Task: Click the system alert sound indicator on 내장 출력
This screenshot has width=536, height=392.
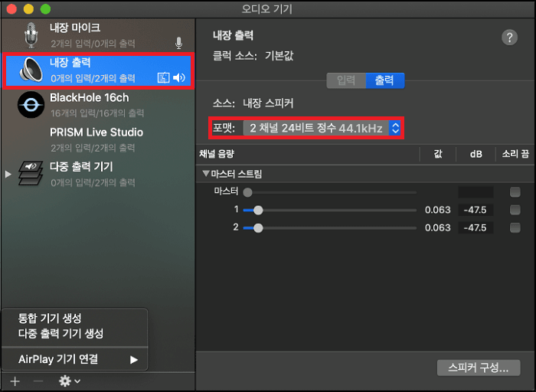Action: (x=163, y=77)
